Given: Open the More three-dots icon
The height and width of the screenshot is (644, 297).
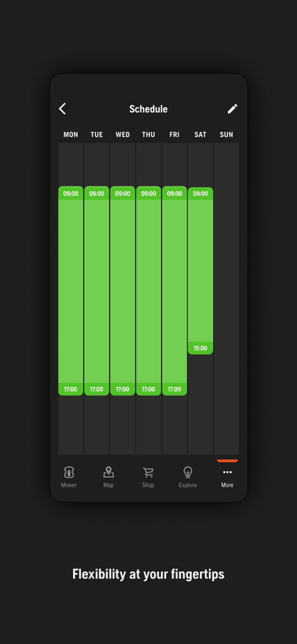Looking at the screenshot, I should pyautogui.click(x=227, y=472).
